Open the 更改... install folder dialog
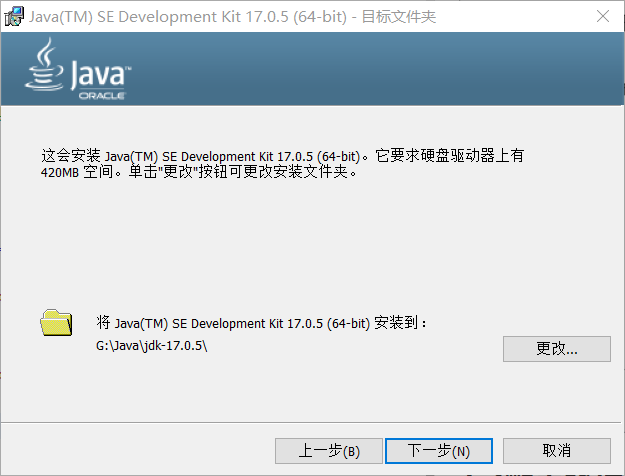Image resolution: width=625 pixels, height=476 pixels. point(557,349)
